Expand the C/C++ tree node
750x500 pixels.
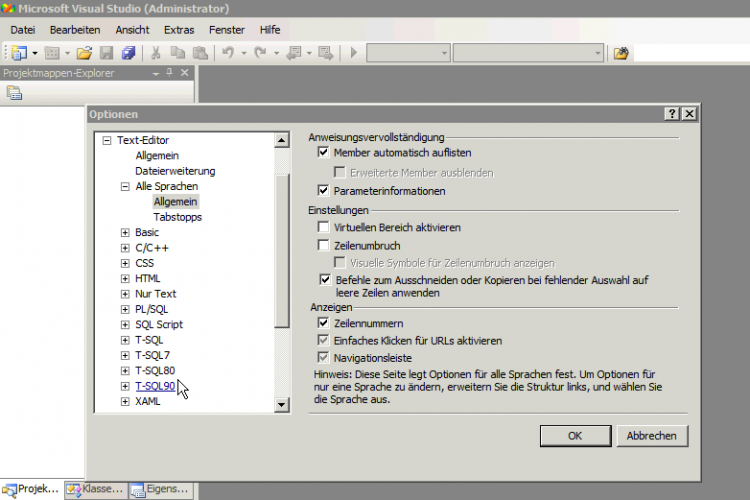tap(125, 248)
